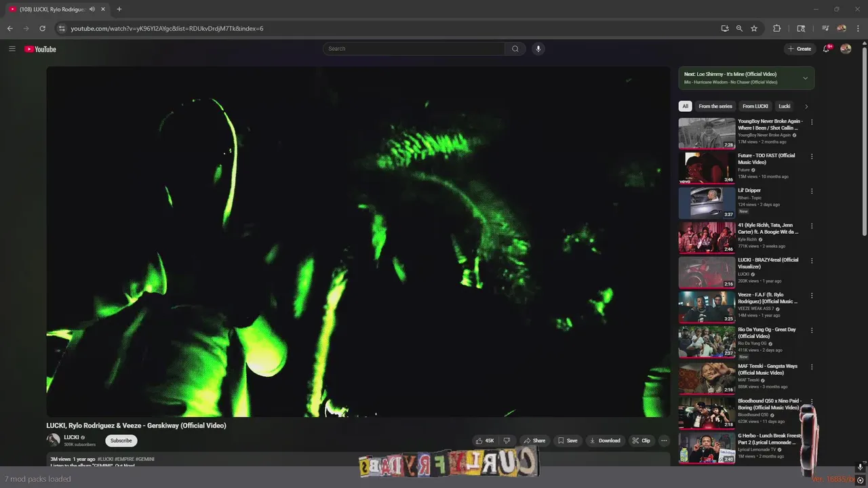Click the Download button

[605, 441]
